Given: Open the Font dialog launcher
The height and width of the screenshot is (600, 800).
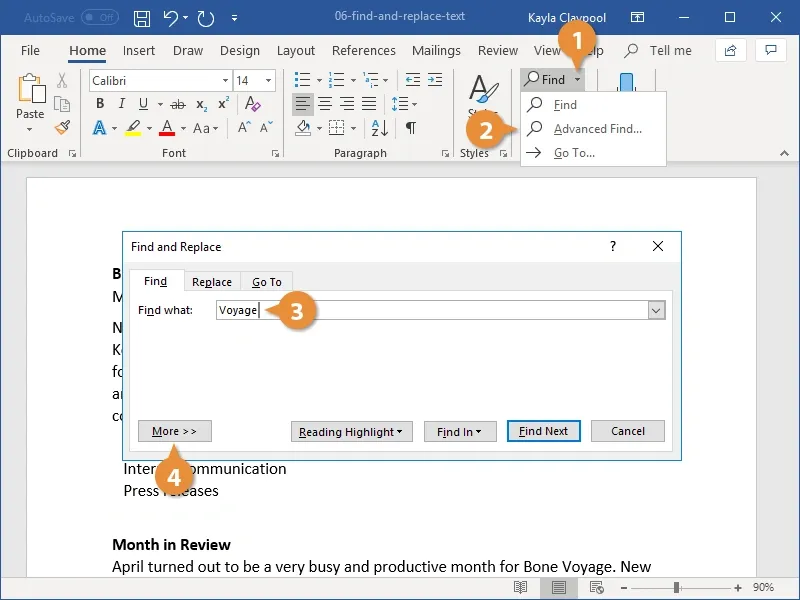Looking at the screenshot, I should point(276,154).
